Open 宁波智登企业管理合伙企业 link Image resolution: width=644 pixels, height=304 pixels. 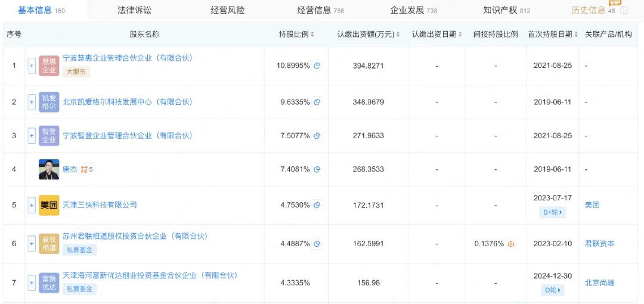click(128, 135)
